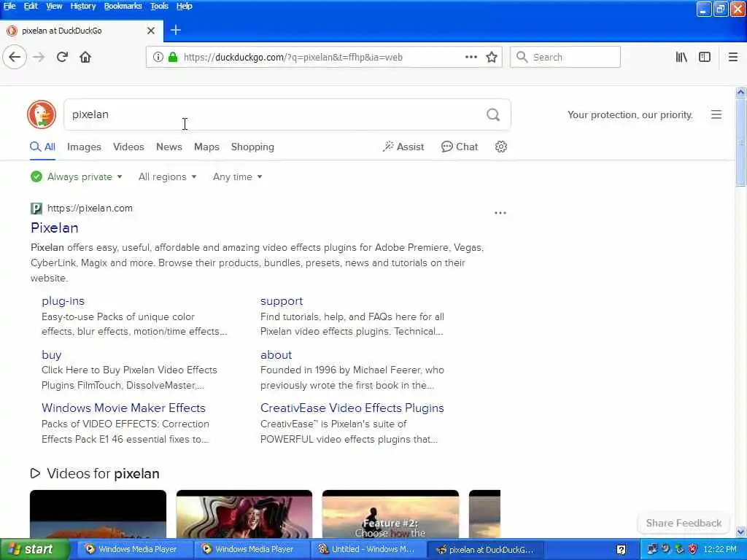The width and height of the screenshot is (747, 560).
Task: Open the Firefox hamburger menu
Action: (732, 57)
